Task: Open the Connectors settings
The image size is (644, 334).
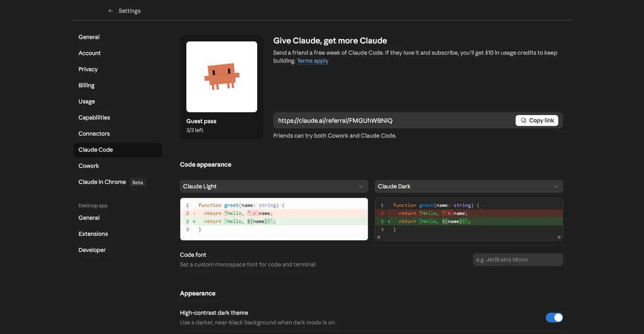Action: click(118, 133)
